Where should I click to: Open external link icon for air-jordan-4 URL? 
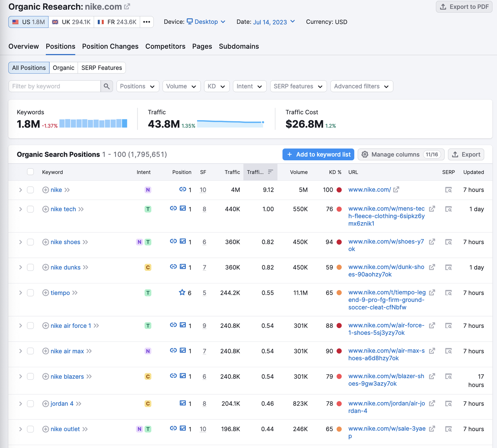click(432, 403)
